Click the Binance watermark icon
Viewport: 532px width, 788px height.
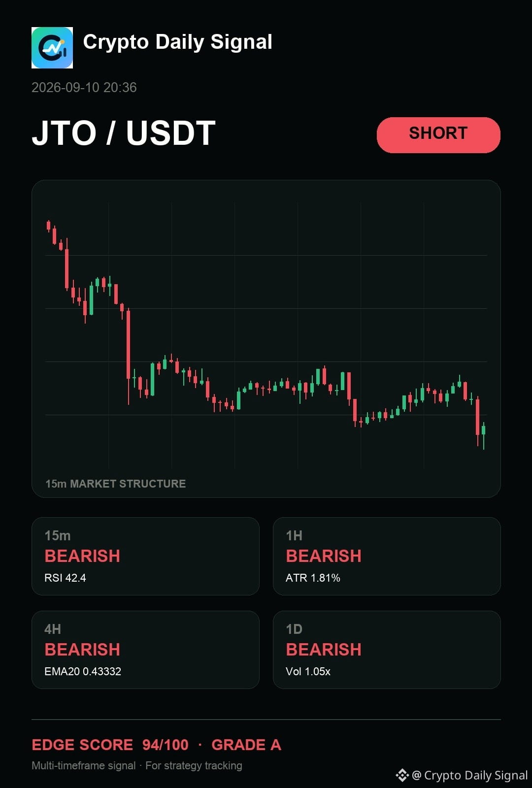pos(402,775)
